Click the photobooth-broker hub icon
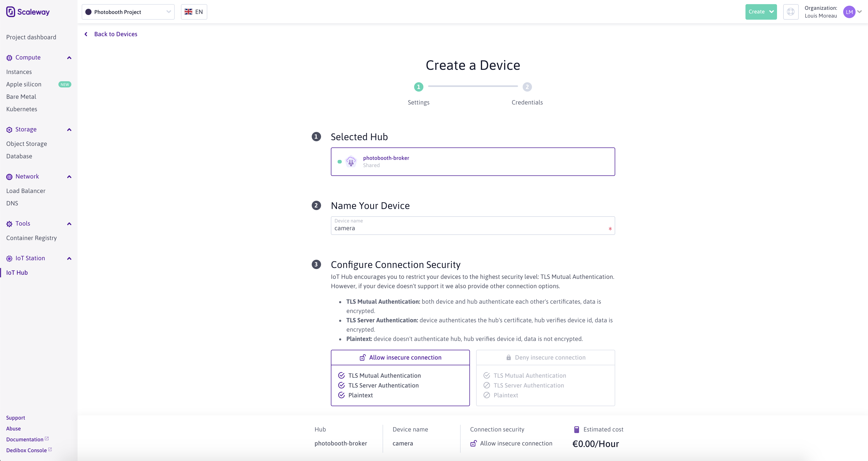Viewport: 868px width, 461px height. [x=351, y=161]
